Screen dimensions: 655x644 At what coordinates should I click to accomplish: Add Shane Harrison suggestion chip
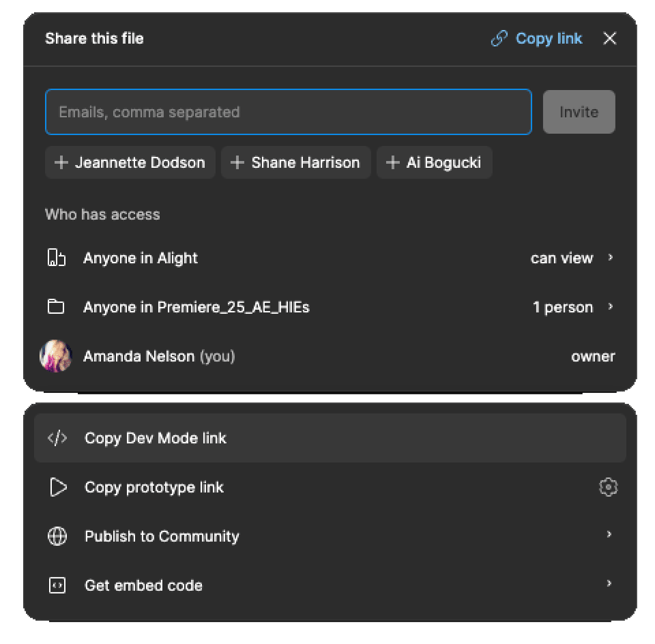295,162
